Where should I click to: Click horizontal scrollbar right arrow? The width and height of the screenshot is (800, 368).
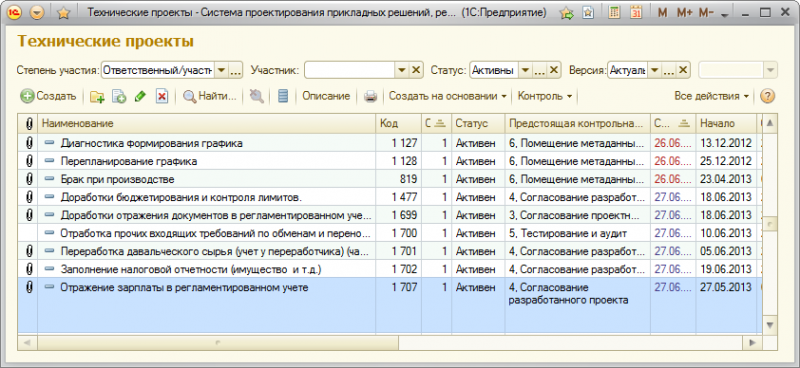(x=752, y=343)
